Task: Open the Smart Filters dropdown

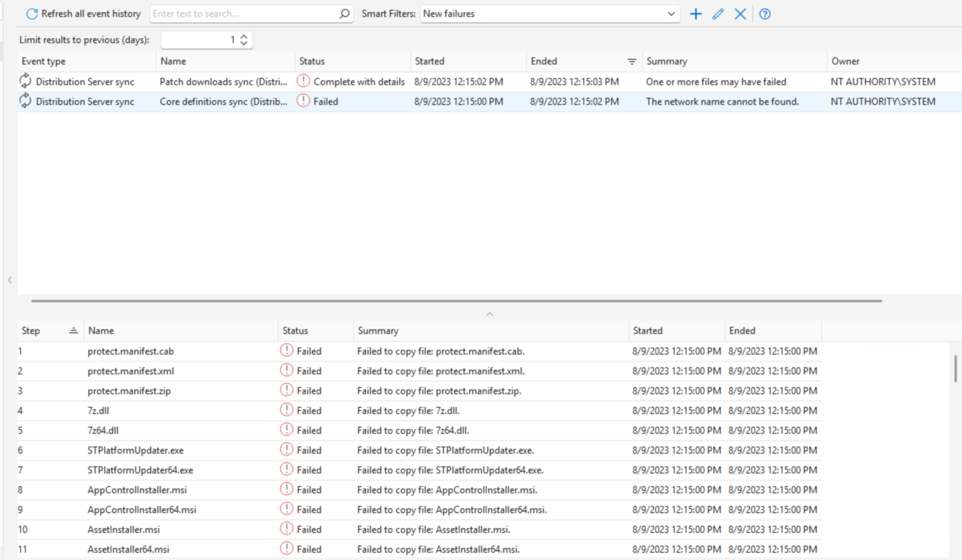Action: [671, 13]
